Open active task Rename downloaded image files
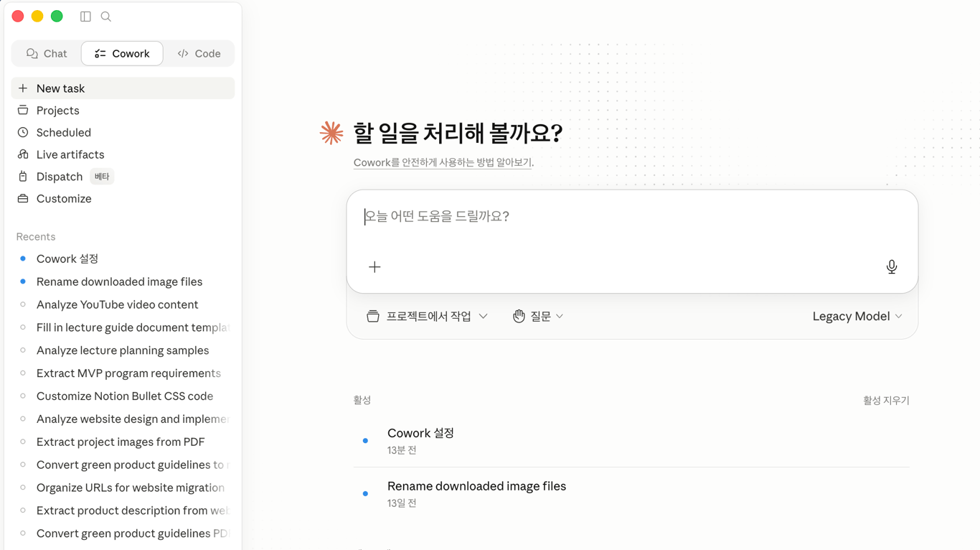 [631, 494]
